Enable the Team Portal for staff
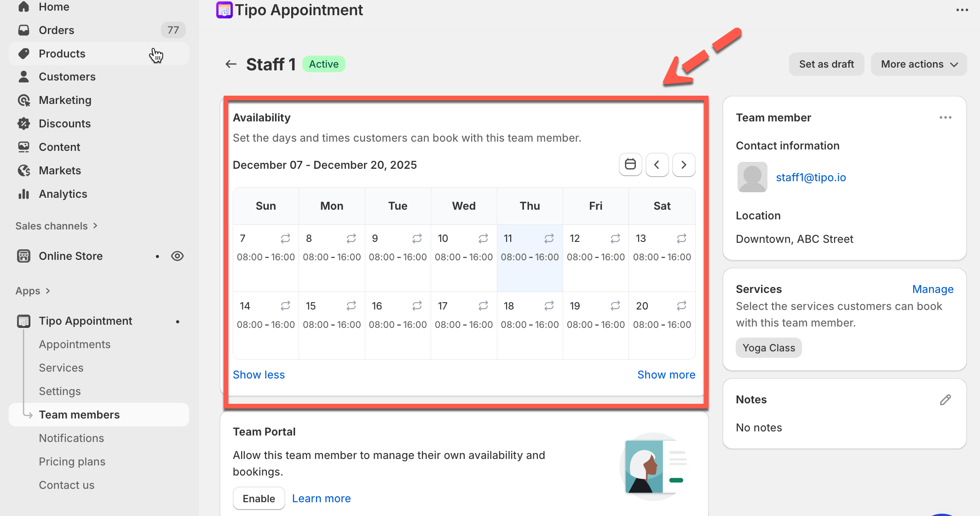 coord(259,499)
